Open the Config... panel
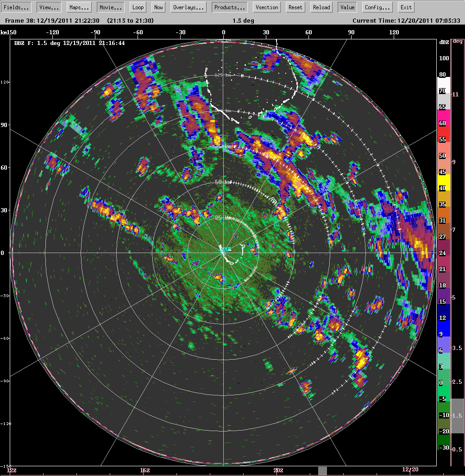This screenshot has width=465, height=476. click(377, 7)
